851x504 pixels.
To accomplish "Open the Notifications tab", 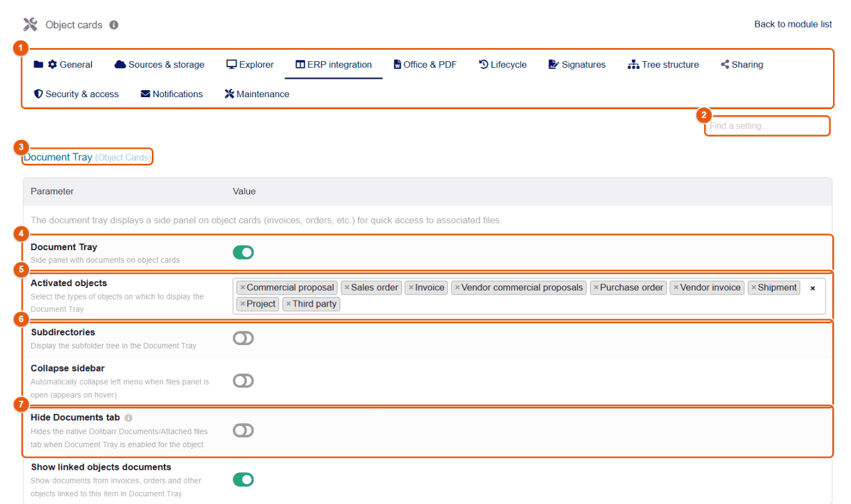I will (x=172, y=94).
